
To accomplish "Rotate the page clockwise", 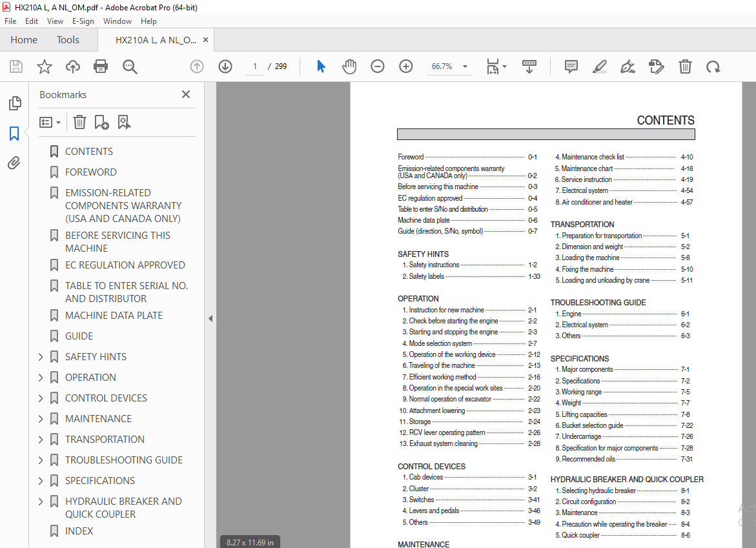I will [713, 66].
